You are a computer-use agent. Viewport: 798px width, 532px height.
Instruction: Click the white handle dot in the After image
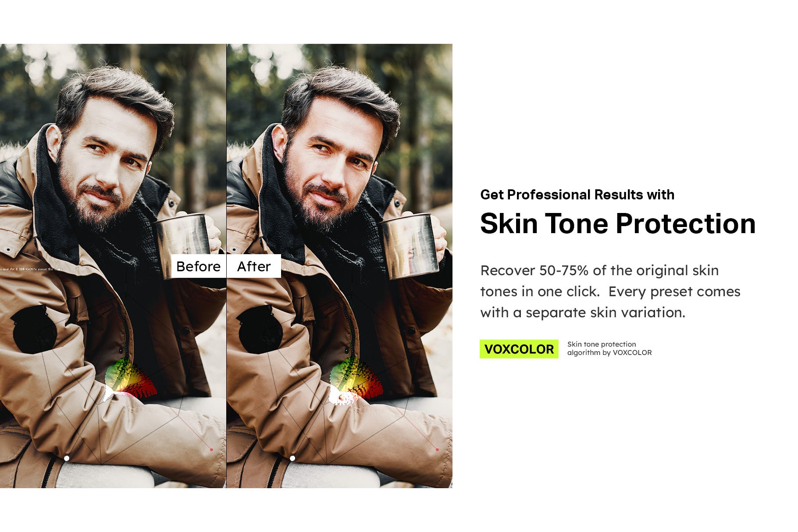(292, 458)
